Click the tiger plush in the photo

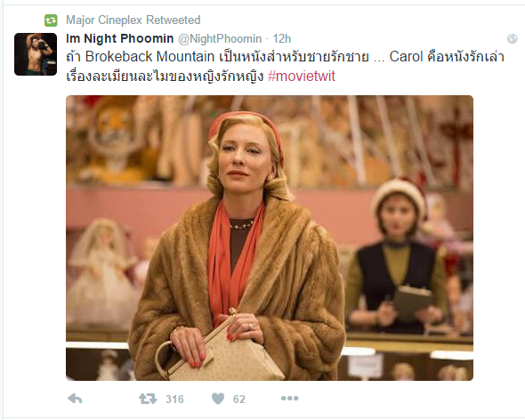116,139
